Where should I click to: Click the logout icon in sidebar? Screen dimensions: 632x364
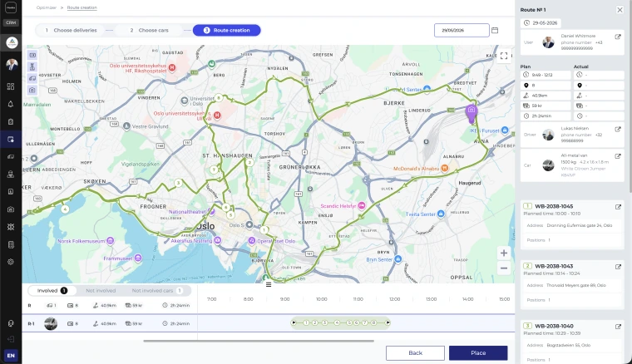pyautogui.click(x=11, y=339)
